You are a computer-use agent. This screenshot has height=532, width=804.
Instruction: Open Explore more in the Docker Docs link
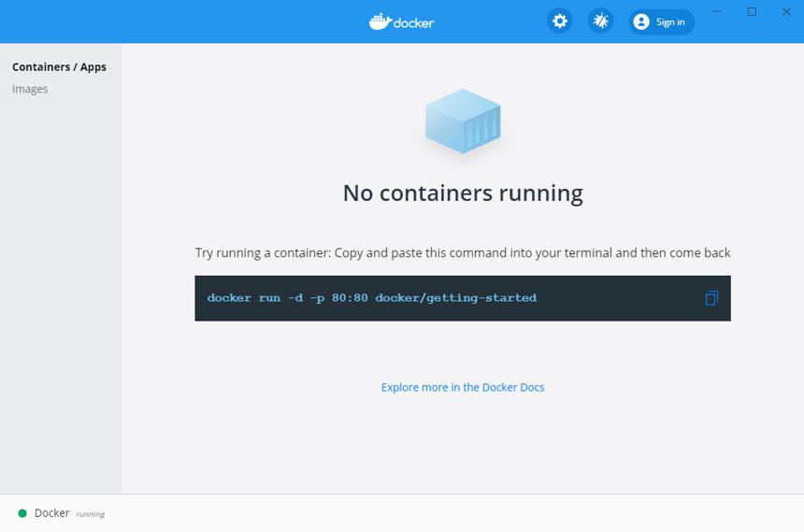point(463,387)
